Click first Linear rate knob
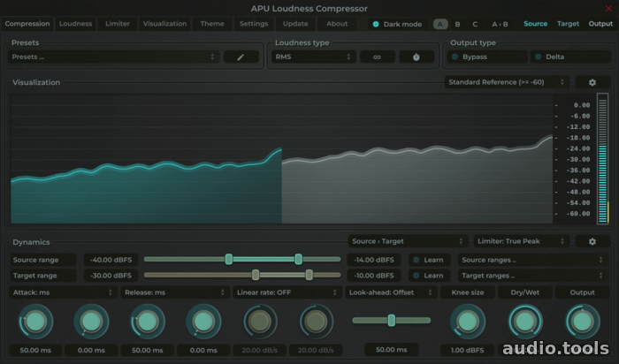The image size is (619, 364). pyautogui.click(x=260, y=322)
